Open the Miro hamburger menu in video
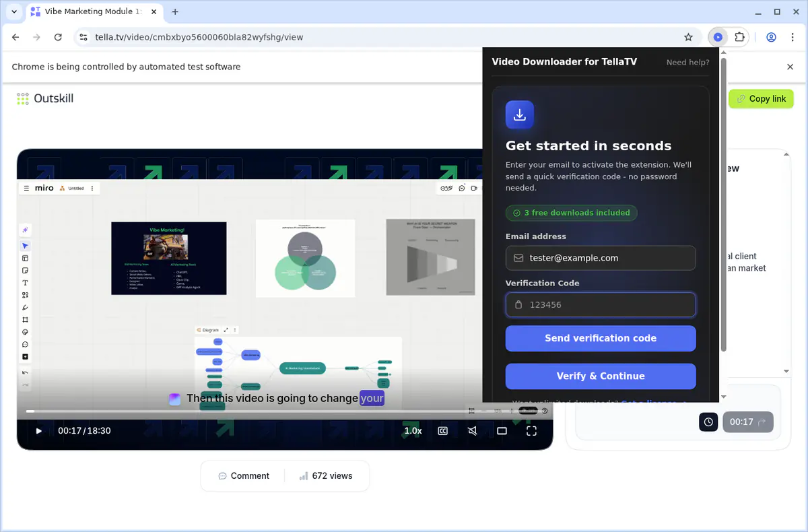Image resolution: width=808 pixels, height=532 pixels. (26, 188)
